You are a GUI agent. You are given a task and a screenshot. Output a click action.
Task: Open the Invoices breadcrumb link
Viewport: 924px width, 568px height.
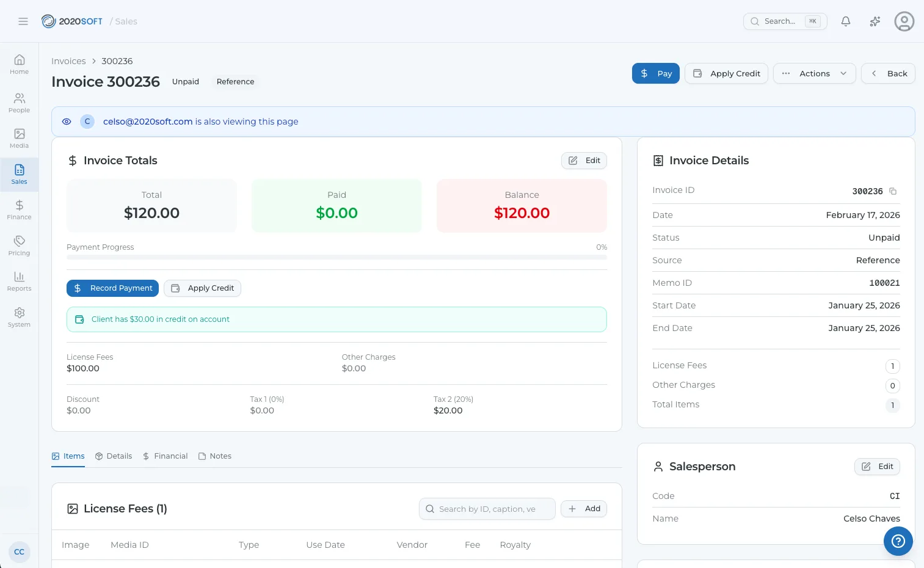coord(68,61)
